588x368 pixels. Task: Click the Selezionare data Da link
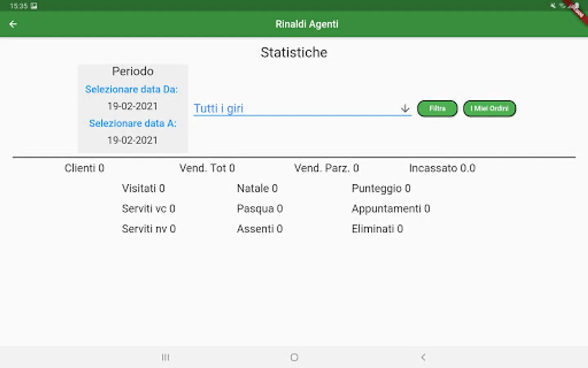coord(131,90)
